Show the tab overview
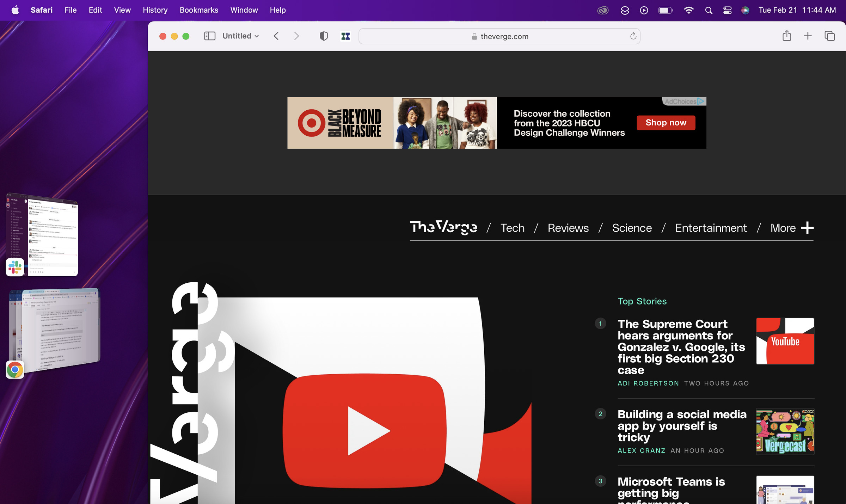The width and height of the screenshot is (846, 504). [829, 36]
